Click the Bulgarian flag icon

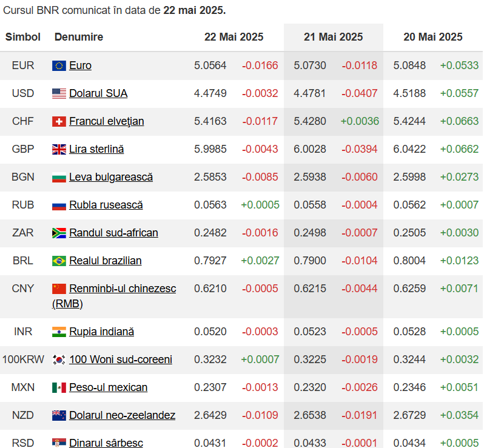point(59,178)
